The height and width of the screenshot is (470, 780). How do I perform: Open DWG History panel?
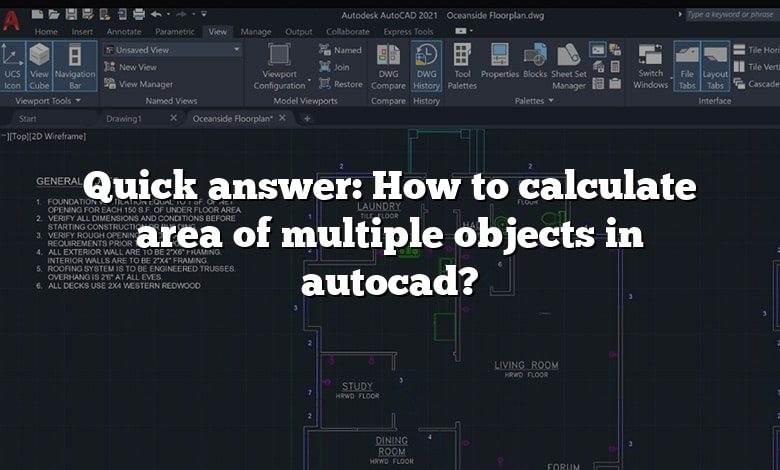tap(427, 65)
